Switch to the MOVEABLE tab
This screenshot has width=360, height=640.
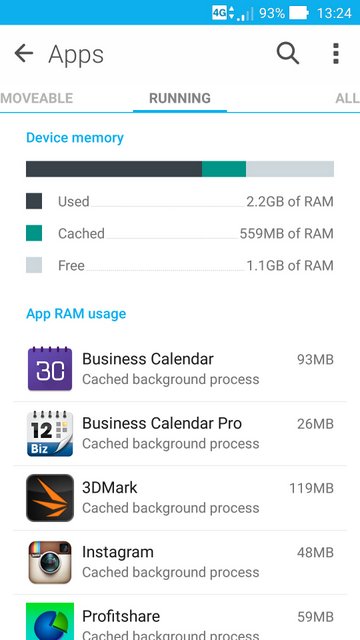click(37, 98)
